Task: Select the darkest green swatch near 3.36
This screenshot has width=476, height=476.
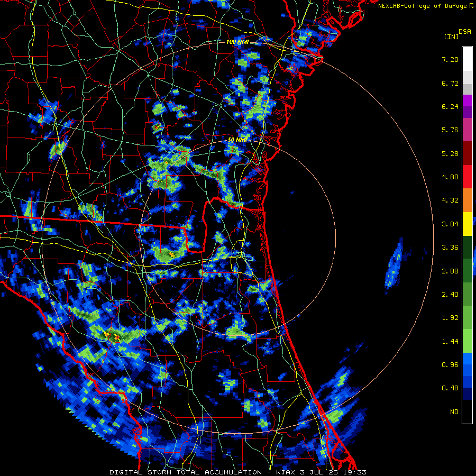Action: pyautogui.click(x=467, y=248)
